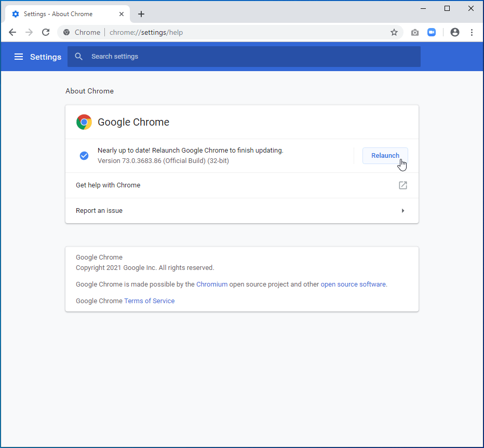Open Settings navigation with the hamburger icon
484x448 pixels.
click(19, 57)
